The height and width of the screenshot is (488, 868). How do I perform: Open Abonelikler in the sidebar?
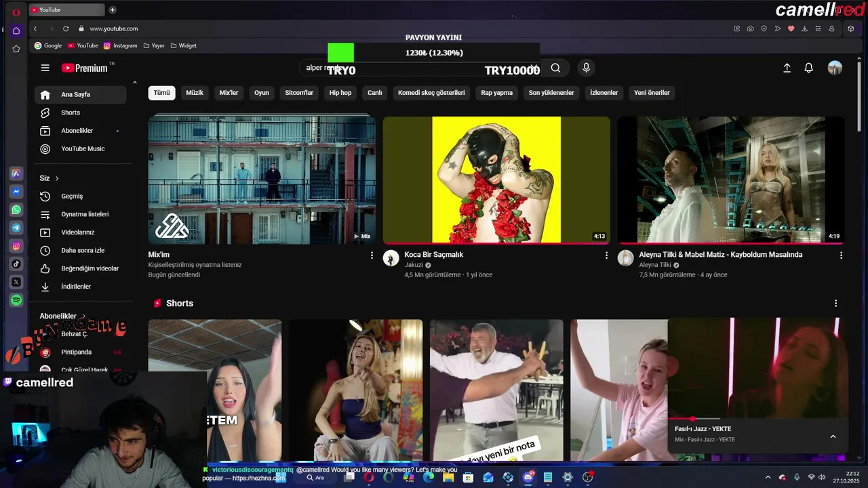[81, 130]
